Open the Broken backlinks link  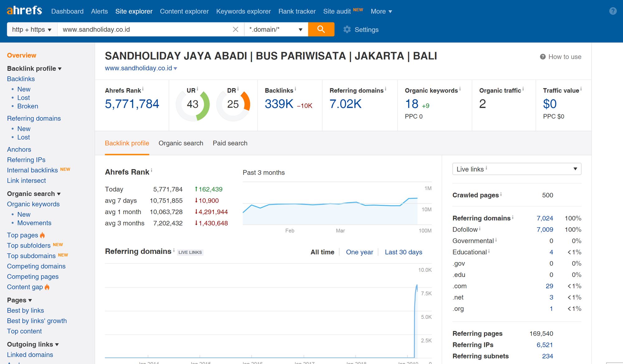point(28,106)
